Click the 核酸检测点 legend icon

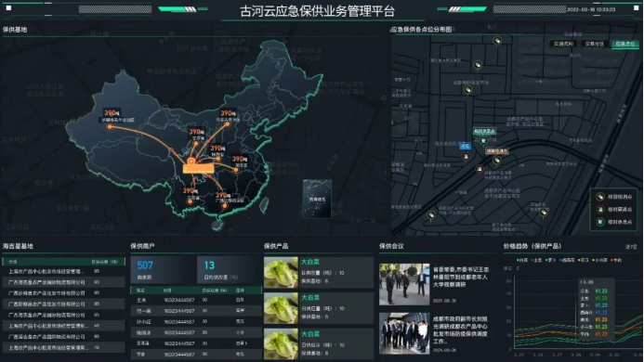600,197
